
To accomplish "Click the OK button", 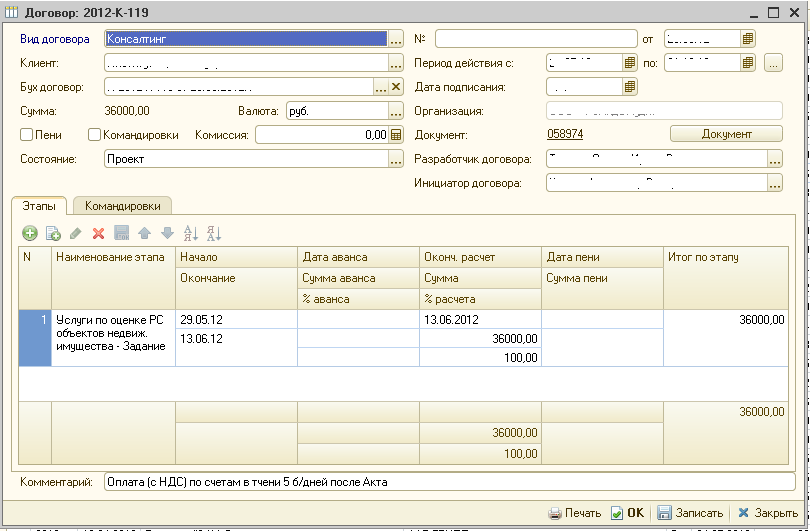I will coord(628,513).
